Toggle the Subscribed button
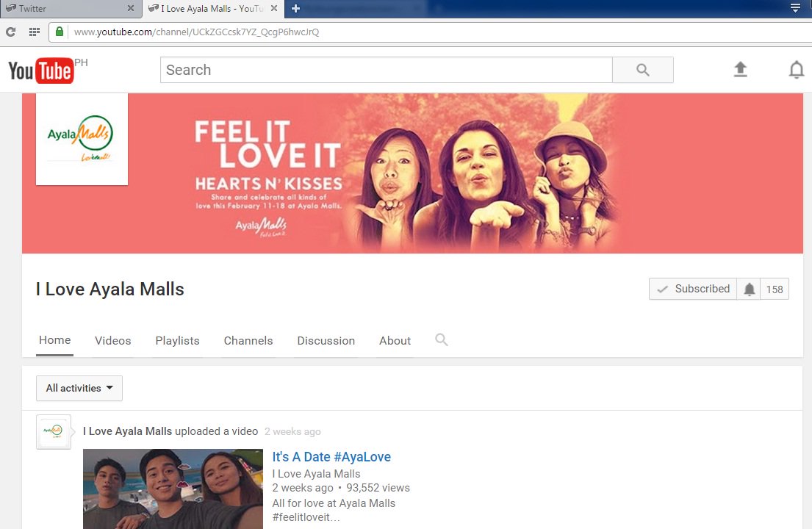The image size is (812, 529). click(x=693, y=289)
